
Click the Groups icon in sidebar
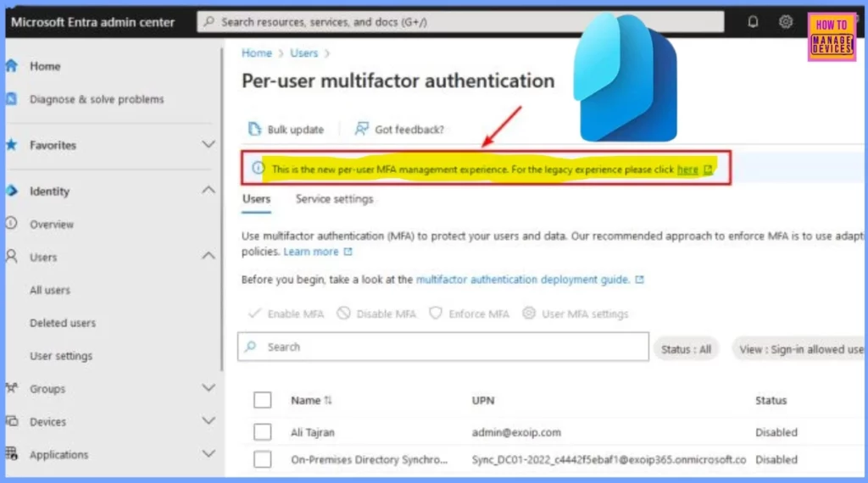coord(12,388)
